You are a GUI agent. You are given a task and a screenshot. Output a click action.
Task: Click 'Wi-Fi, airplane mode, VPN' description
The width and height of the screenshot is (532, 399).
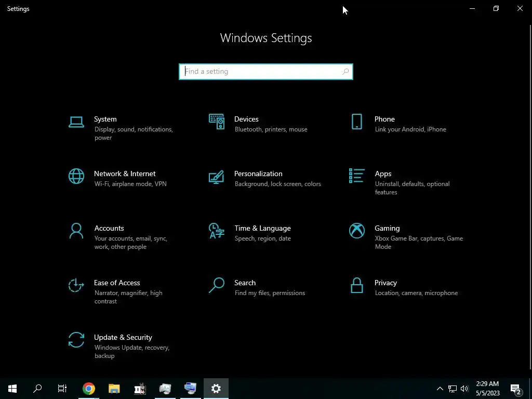pos(130,184)
